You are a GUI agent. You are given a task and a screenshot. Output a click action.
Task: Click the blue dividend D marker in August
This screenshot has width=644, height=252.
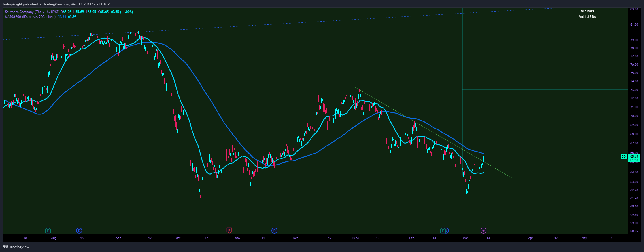[79, 230]
